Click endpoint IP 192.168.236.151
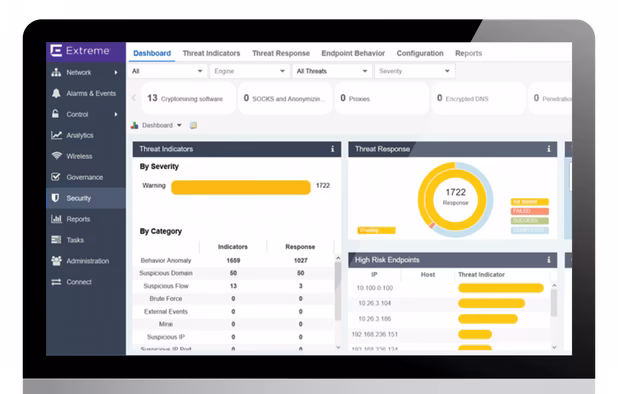Viewport: 618px width, 394px height. 374,335
